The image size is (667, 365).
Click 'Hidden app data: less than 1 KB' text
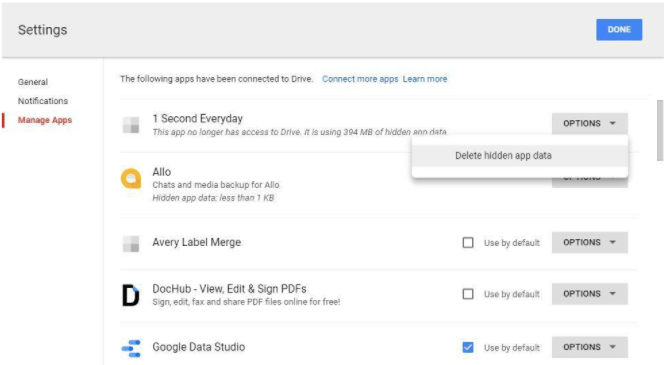tap(213, 198)
